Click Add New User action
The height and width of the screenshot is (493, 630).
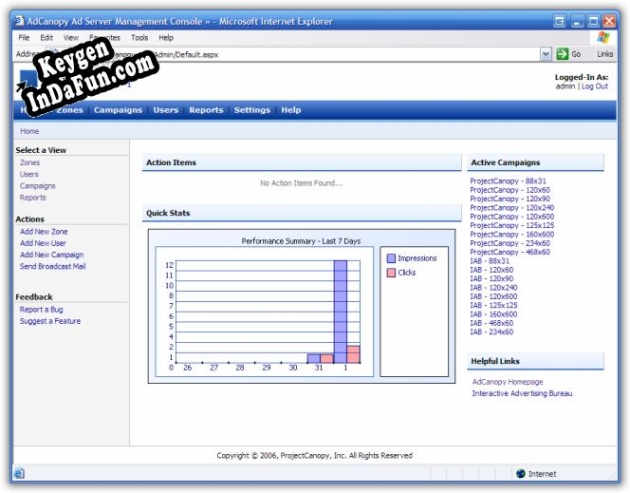pyautogui.click(x=43, y=243)
